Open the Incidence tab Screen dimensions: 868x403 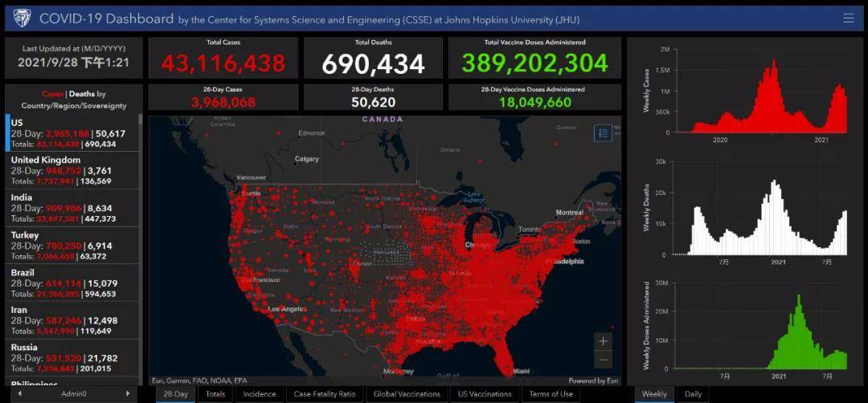coord(259,394)
